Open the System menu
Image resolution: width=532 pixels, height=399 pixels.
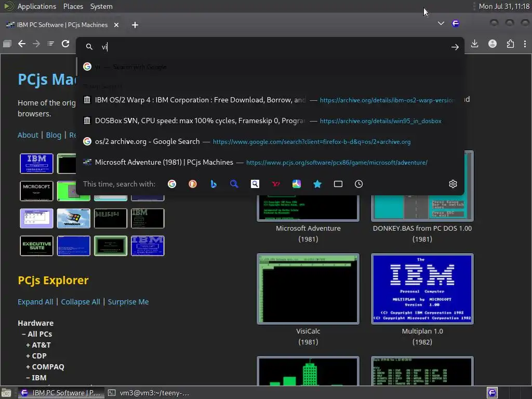(x=101, y=6)
